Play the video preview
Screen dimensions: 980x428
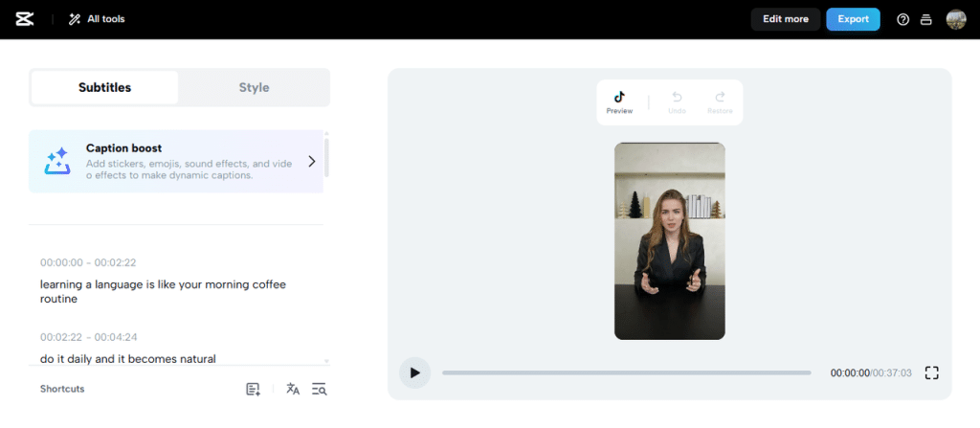(x=414, y=372)
